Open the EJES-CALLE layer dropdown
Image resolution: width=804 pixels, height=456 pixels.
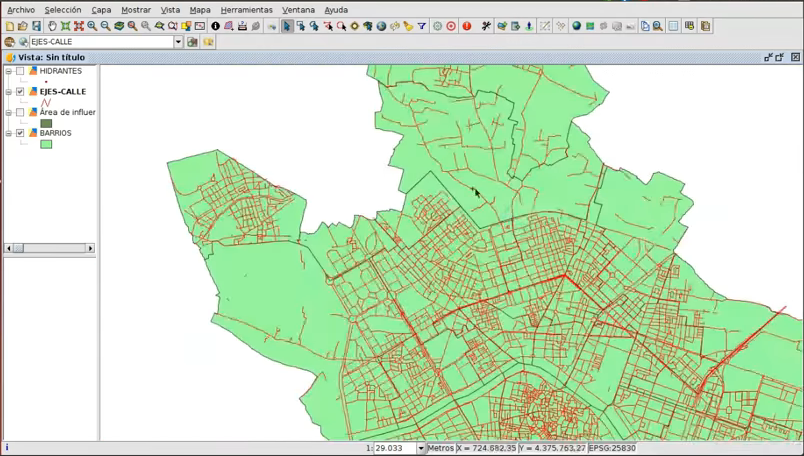(178, 42)
